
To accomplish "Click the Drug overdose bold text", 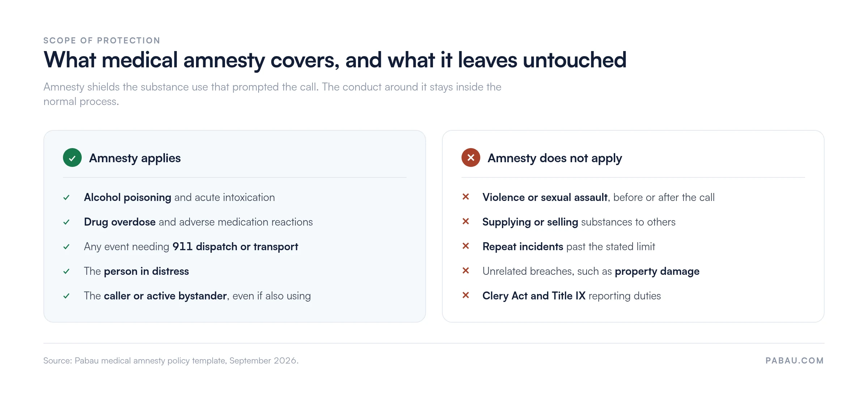I will tap(120, 222).
